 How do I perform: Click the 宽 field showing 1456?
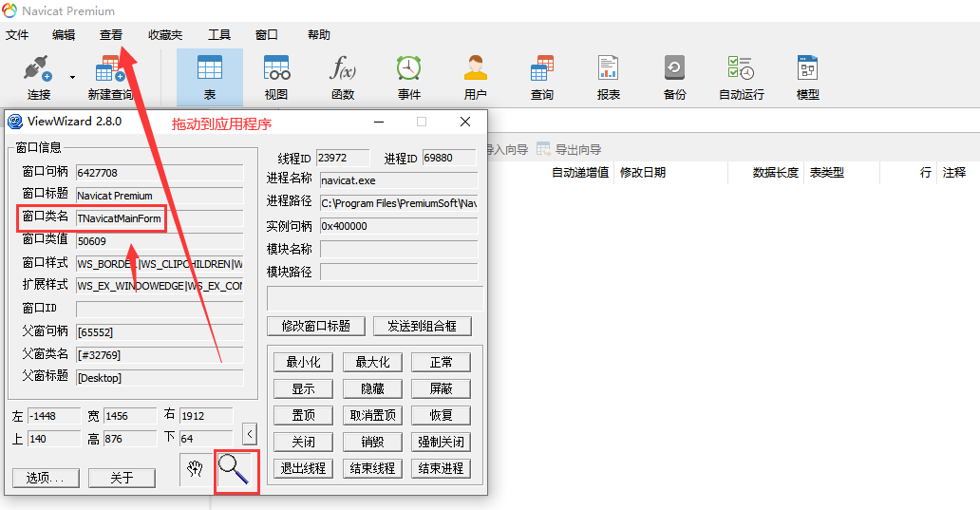pyautogui.click(x=130, y=416)
